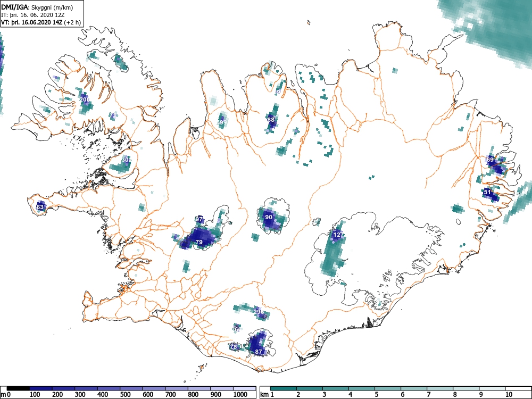Screen dimensions: 532x399
Task: Click the palest swatch between km 9 and 10
Action: 492,388
